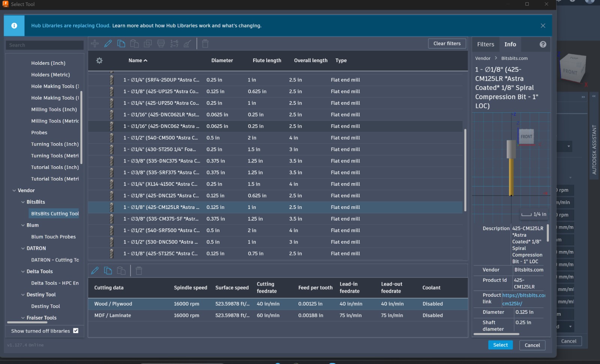Toggle the Show turned off libraries checkbox

[x=76, y=331]
